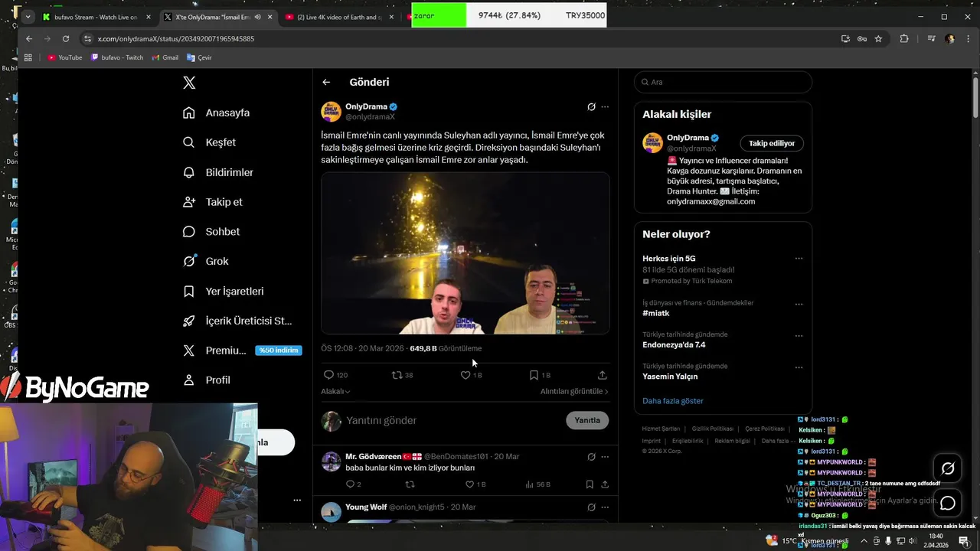Open more options for Yasemin Yalçın trend

click(799, 367)
